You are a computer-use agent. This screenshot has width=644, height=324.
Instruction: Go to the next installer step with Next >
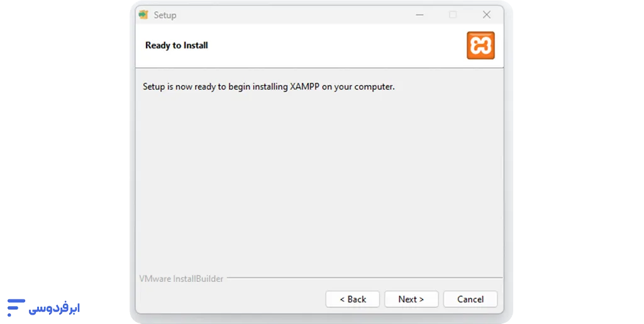411,299
